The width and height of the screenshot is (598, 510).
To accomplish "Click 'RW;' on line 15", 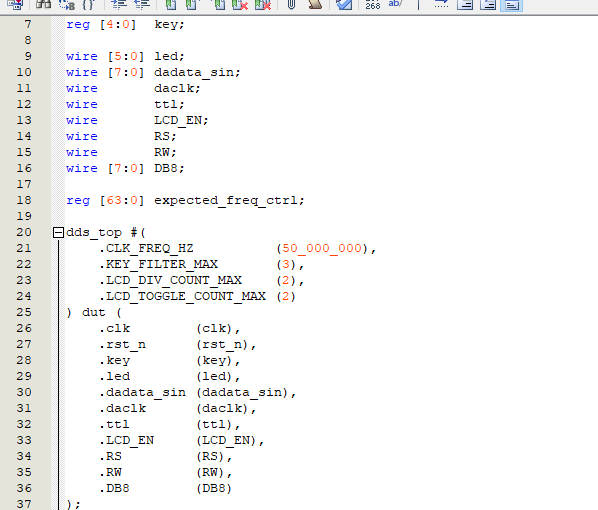I will pyautogui.click(x=166, y=153).
